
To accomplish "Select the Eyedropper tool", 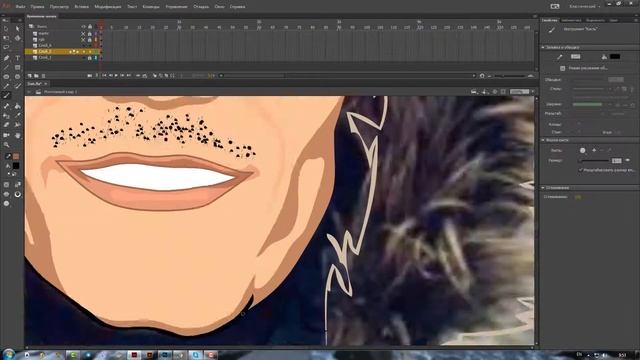I will pyautogui.click(x=18, y=116).
